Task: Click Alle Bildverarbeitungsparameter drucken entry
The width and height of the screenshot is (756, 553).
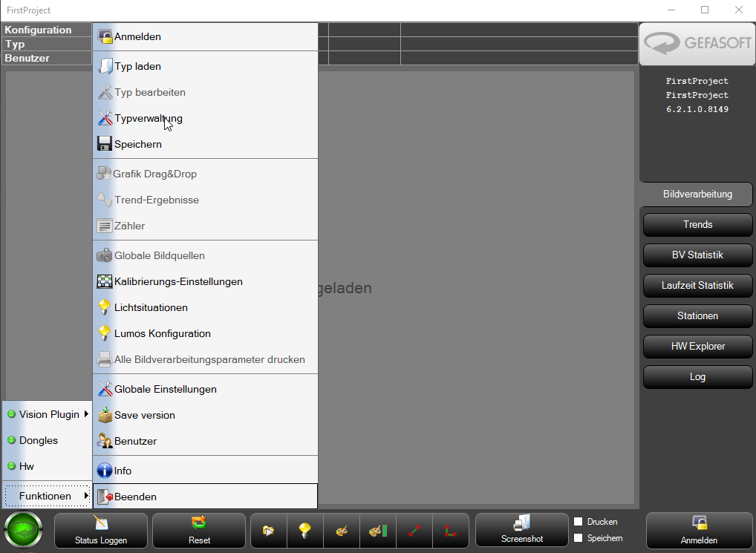Action: pos(206,359)
